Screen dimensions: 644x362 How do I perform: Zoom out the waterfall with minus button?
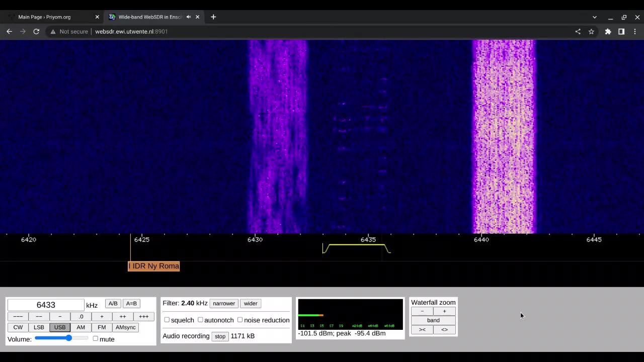click(x=422, y=311)
